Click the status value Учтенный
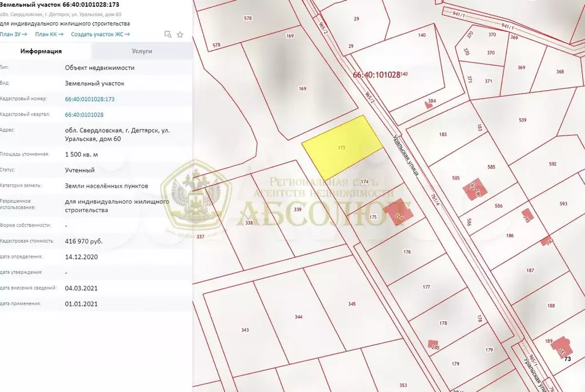Screen dimensions: 585x392 coord(80,170)
